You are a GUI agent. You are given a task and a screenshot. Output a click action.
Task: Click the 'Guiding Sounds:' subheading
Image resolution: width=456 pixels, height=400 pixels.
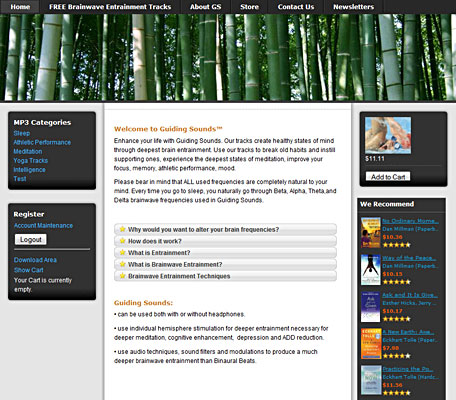(x=143, y=303)
